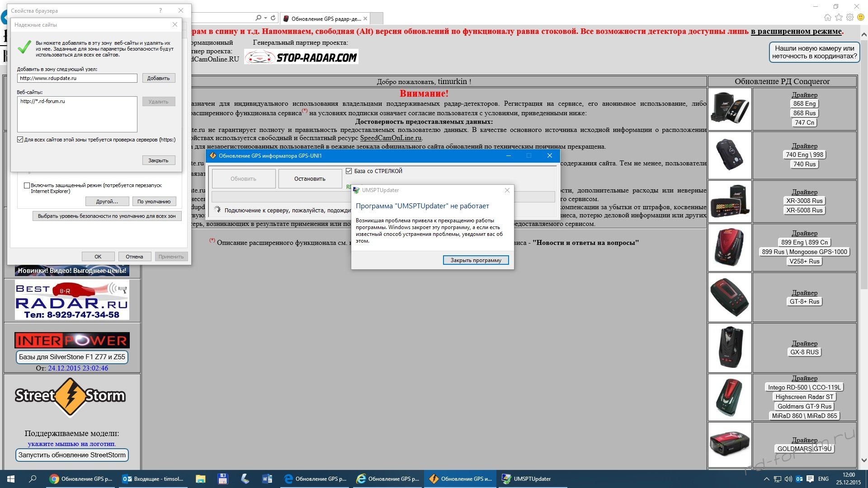Click Закрыть in Надежные сайты dialog
This screenshot has width=868, height=488.
[x=158, y=160]
